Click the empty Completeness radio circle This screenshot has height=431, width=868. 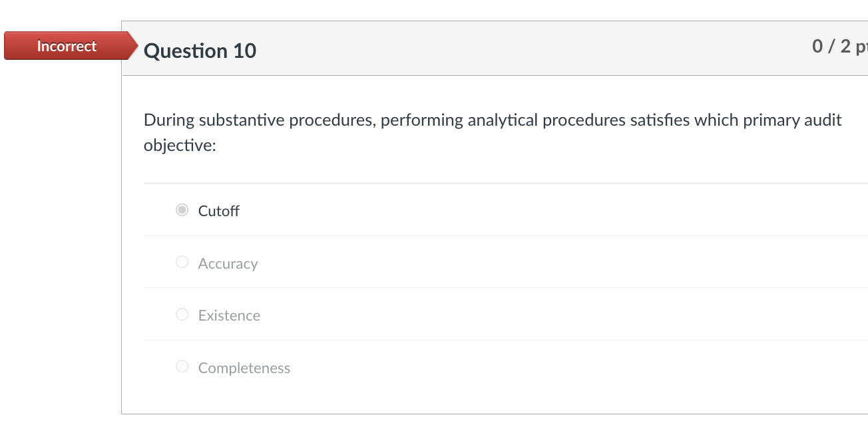click(182, 366)
